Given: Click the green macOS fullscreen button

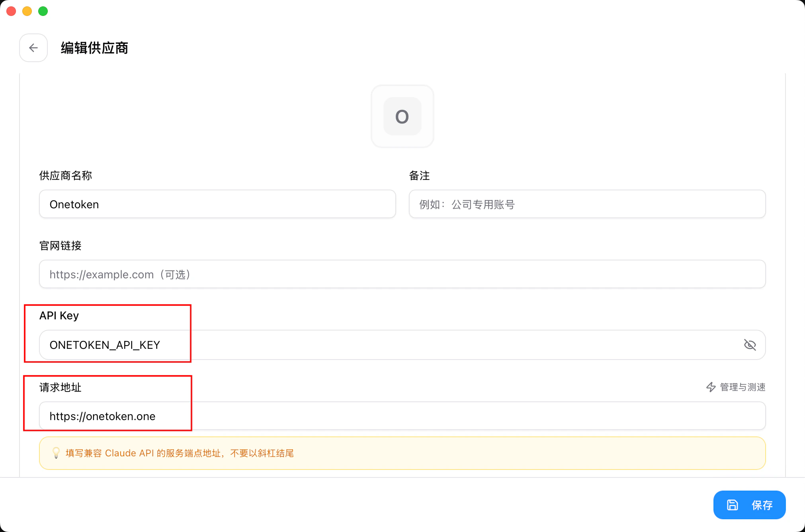Looking at the screenshot, I should click(43, 11).
